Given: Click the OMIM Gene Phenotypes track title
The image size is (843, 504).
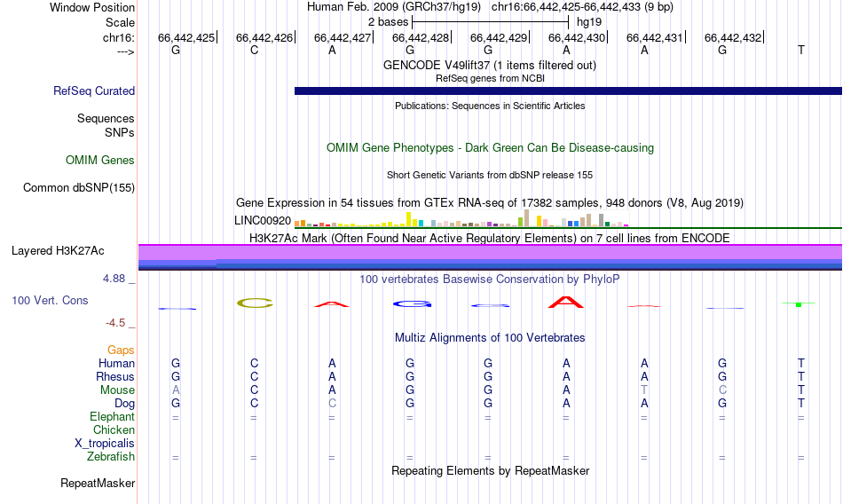Looking at the screenshot, I should coord(490,148).
